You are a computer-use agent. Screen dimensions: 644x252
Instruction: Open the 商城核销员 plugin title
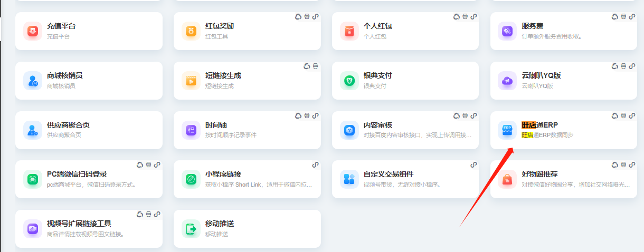[64, 75]
